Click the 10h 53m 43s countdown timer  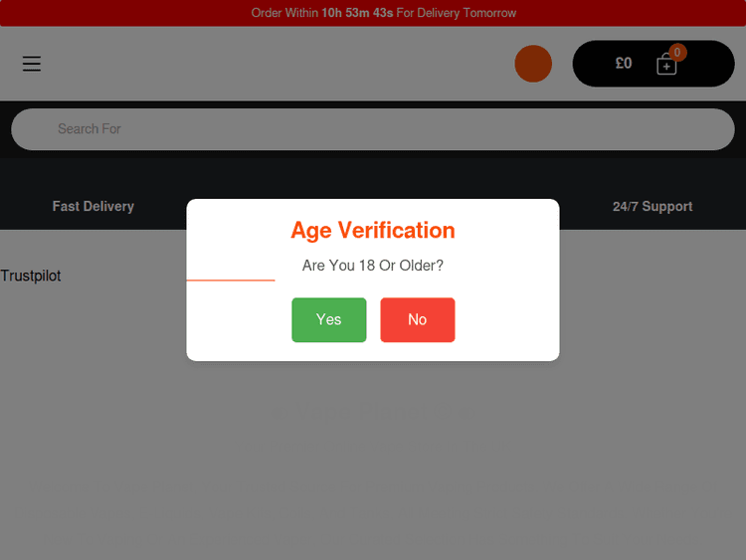tap(357, 13)
